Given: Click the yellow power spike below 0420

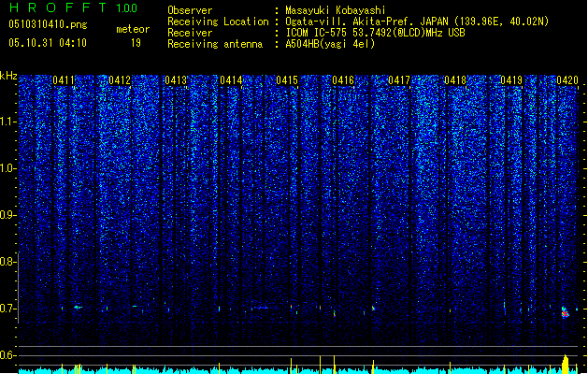Looking at the screenshot, I should point(566,364).
